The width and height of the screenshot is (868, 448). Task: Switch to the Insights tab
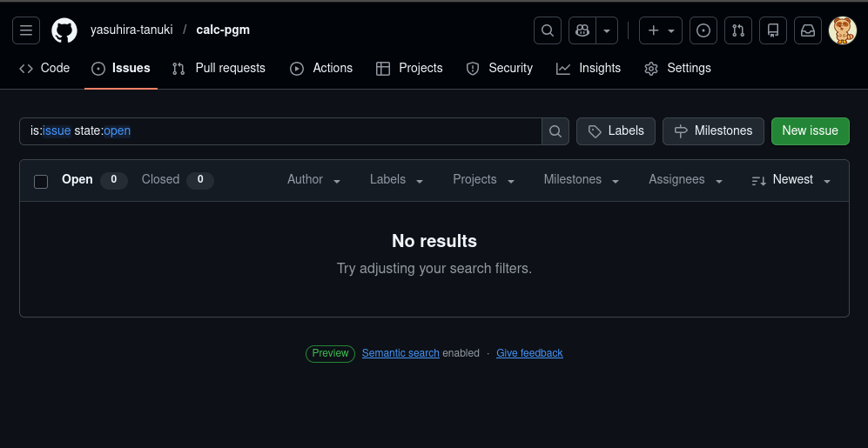(589, 68)
